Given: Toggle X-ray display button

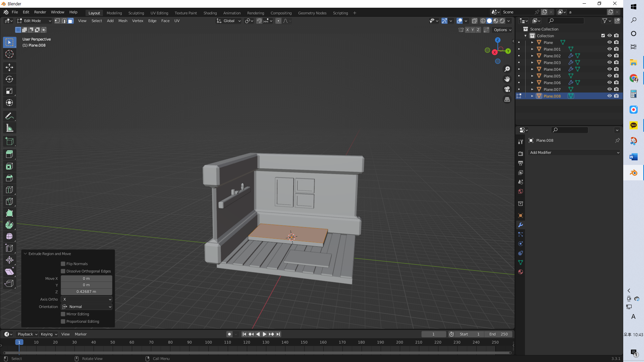Looking at the screenshot, I should [x=474, y=21].
